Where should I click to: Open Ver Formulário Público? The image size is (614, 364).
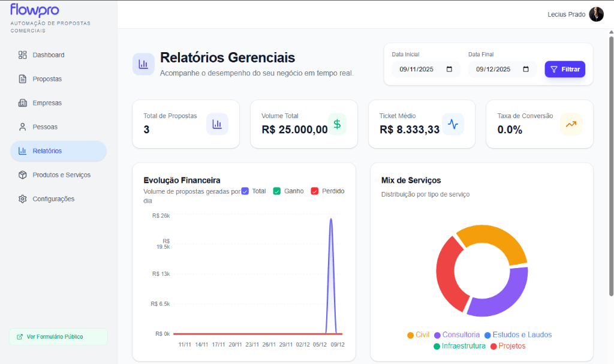tap(58, 336)
